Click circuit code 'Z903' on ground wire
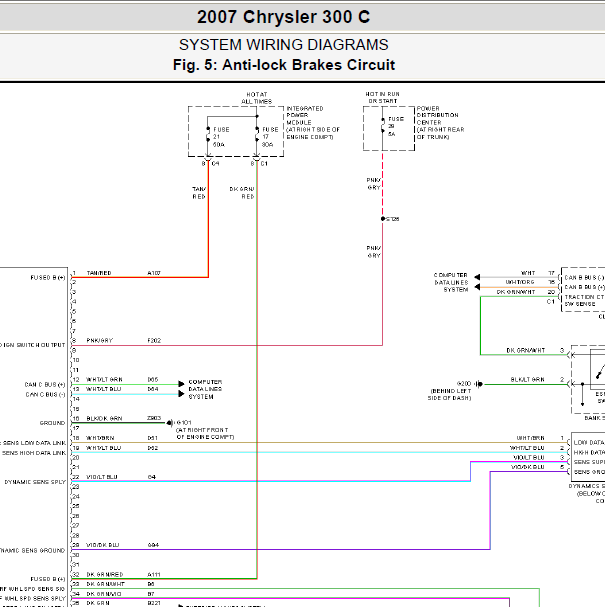Viewport: 605px width, 607px height. pos(154,418)
